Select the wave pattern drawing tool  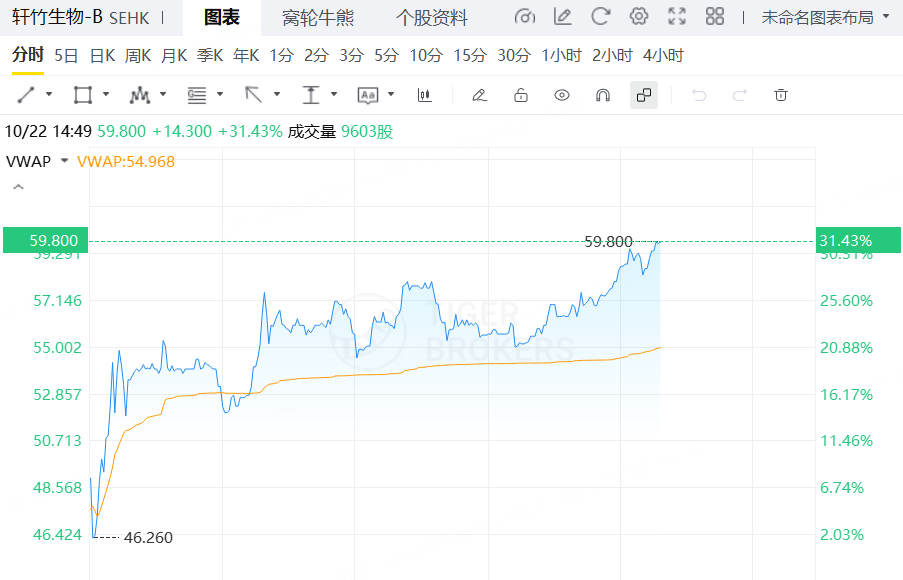click(x=139, y=94)
